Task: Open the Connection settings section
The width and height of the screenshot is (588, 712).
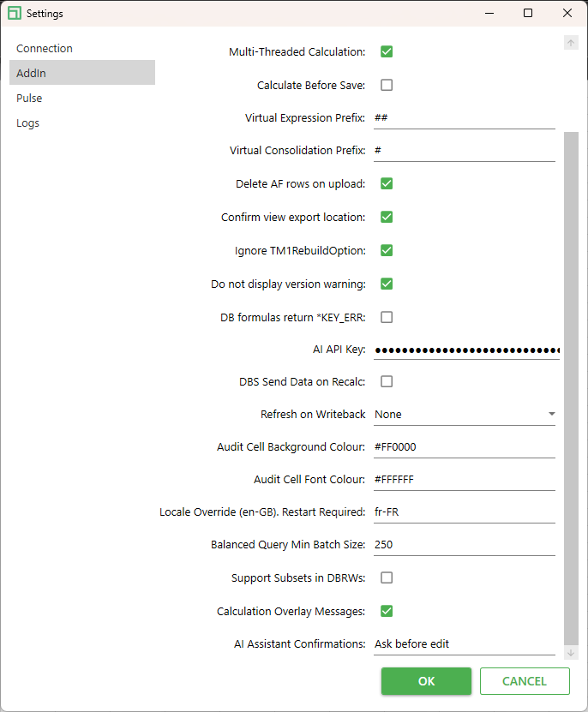Action: pyautogui.click(x=82, y=48)
